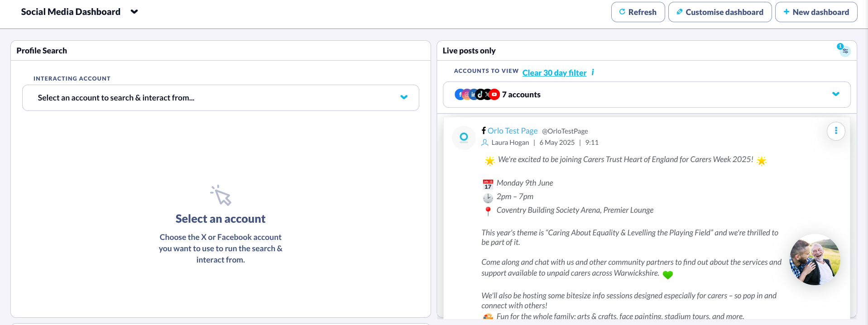Click the user icon next to Laura Hogan

coord(485,143)
